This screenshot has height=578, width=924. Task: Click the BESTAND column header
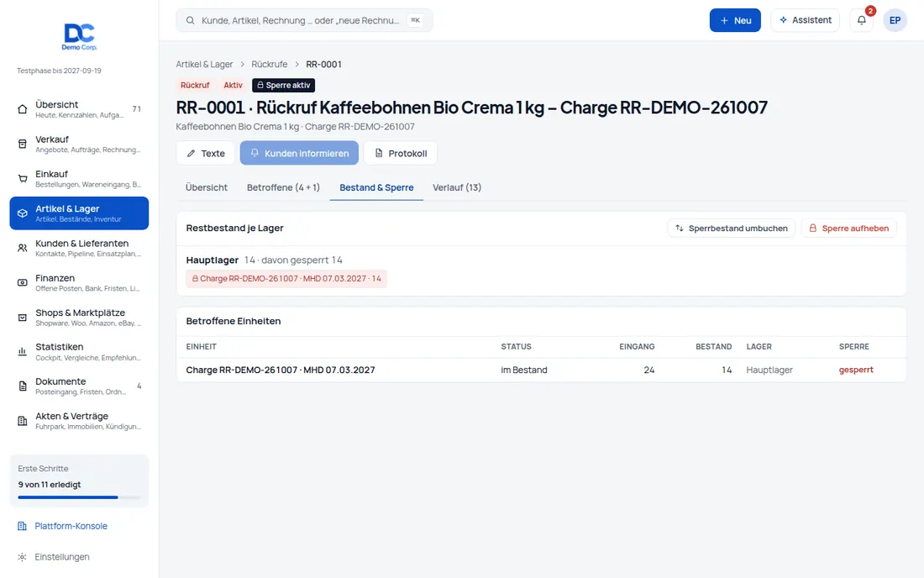(x=713, y=347)
